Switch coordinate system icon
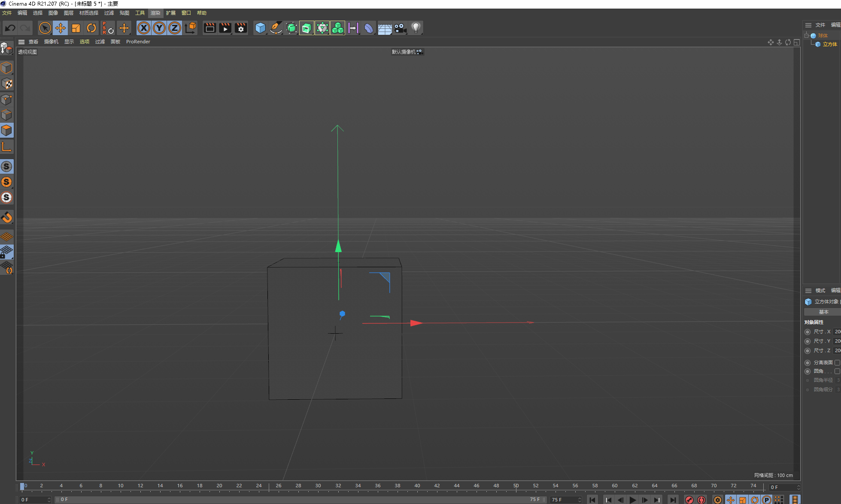 (191, 28)
